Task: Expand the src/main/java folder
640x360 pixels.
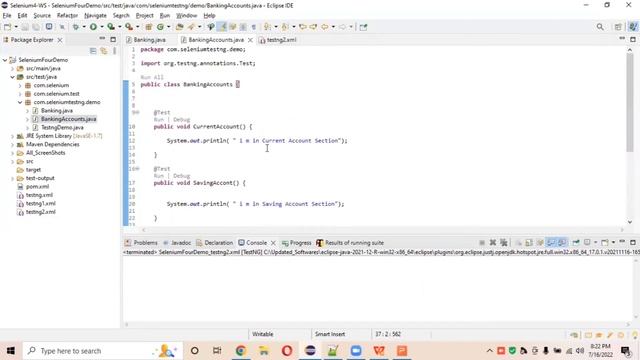Action: (x=13, y=69)
